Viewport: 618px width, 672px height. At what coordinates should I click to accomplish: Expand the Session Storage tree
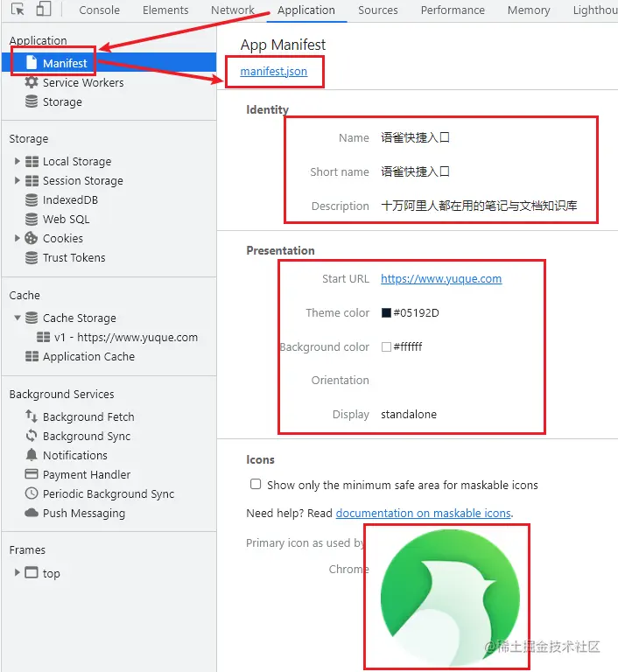pos(18,180)
